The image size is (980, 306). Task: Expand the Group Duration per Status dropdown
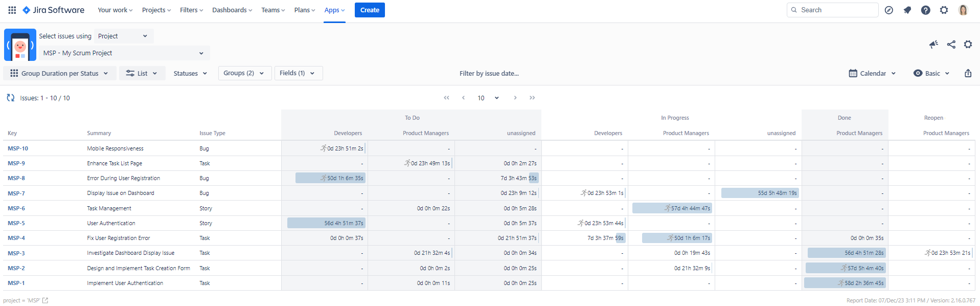(59, 73)
